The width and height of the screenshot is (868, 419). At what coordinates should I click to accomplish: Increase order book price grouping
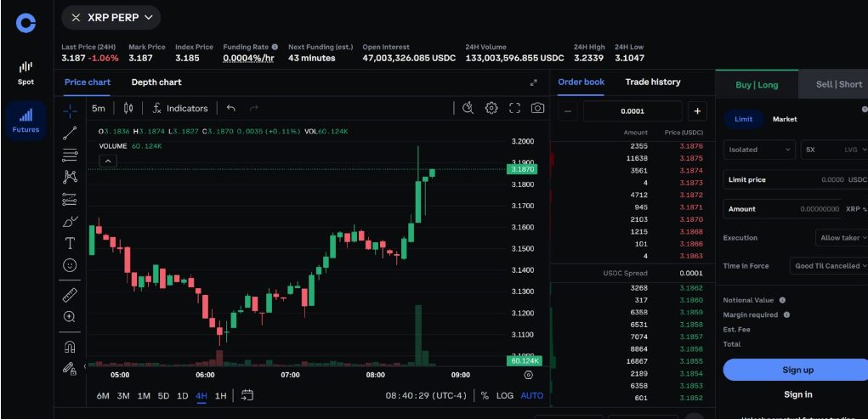(697, 111)
